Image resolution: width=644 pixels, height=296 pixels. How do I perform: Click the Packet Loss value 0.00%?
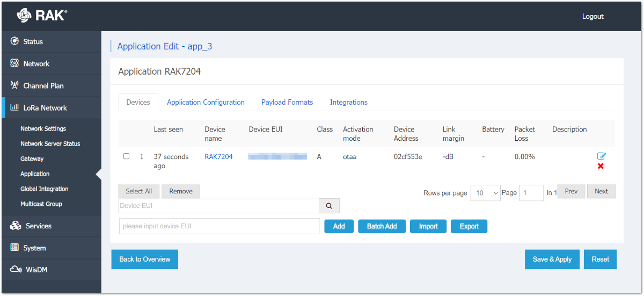[x=525, y=157]
